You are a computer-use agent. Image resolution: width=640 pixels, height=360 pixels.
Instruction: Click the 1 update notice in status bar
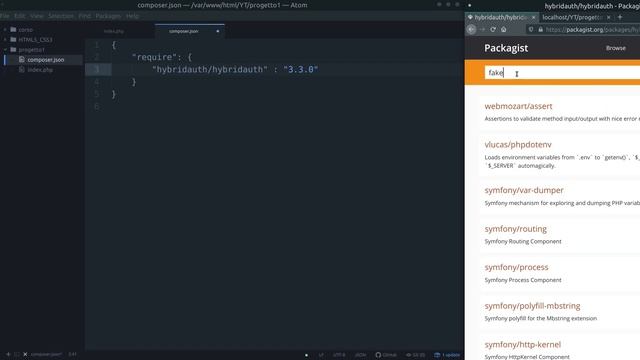point(447,355)
